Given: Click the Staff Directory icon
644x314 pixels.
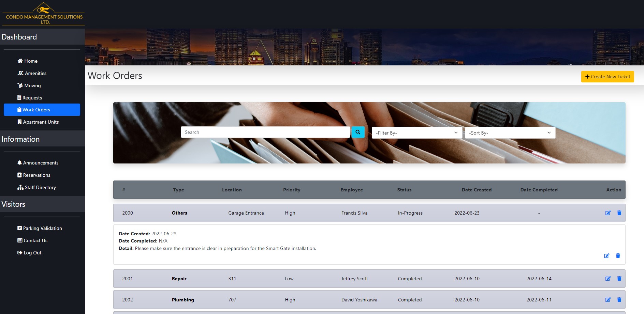Looking at the screenshot, I should [x=20, y=187].
